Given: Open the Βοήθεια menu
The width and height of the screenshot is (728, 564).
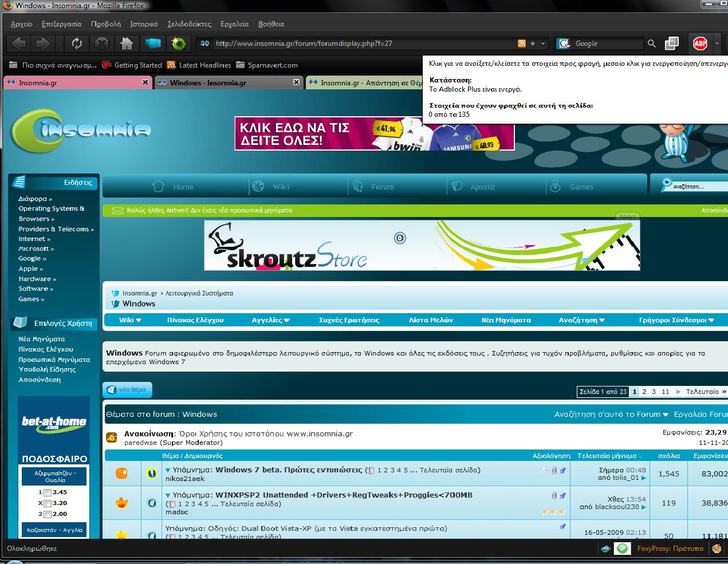Looking at the screenshot, I should click(x=271, y=24).
